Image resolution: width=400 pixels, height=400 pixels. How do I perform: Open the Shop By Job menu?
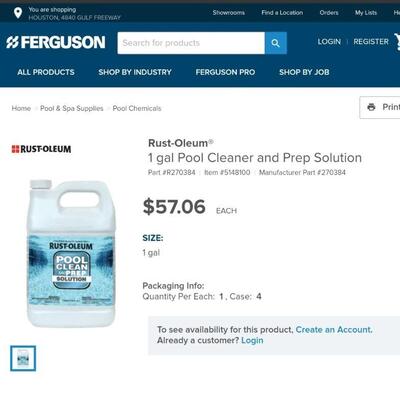(x=304, y=72)
